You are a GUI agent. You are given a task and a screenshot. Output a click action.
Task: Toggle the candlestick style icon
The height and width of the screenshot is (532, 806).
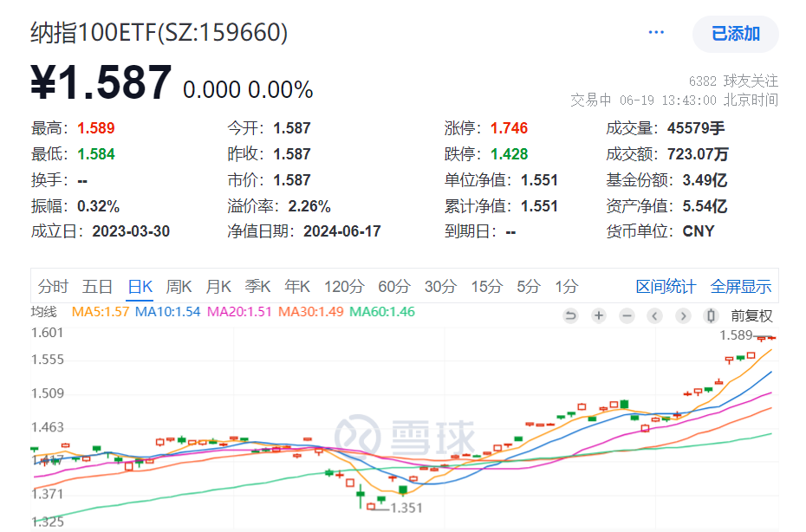(x=711, y=315)
